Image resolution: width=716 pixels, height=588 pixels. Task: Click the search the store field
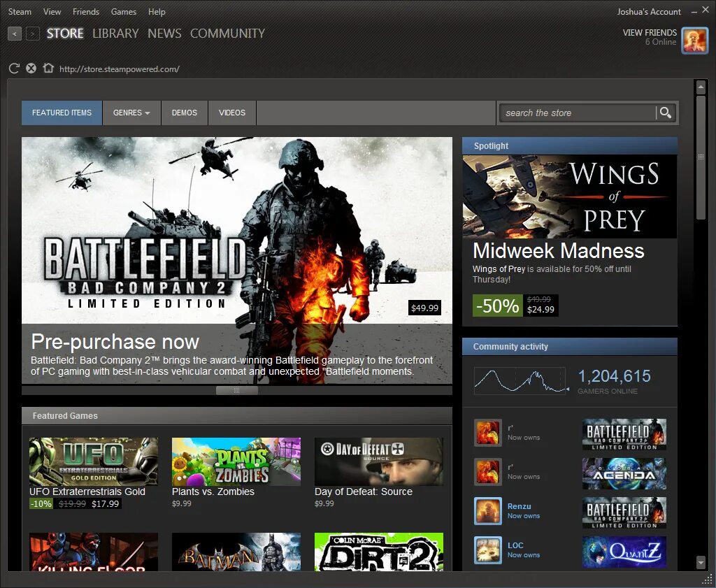578,113
